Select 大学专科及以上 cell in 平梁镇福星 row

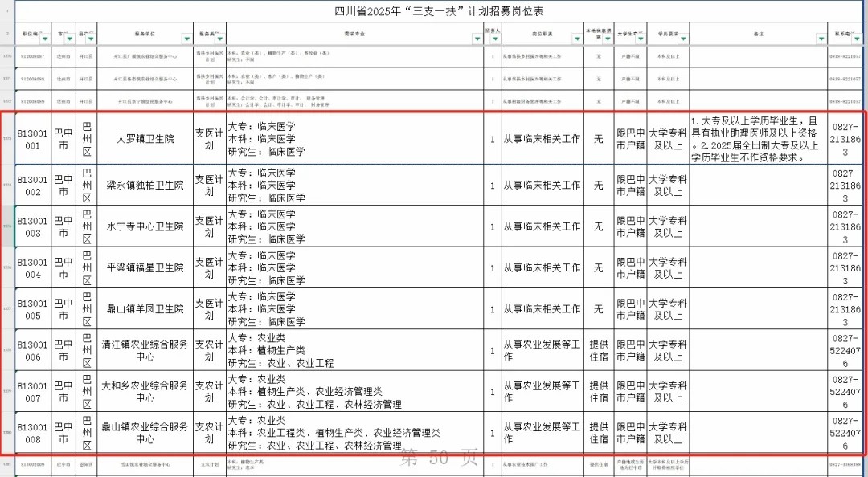pos(668,268)
